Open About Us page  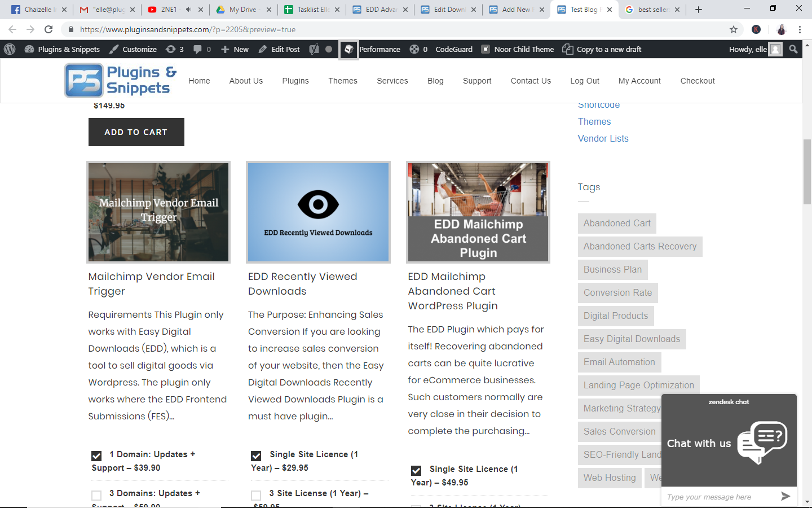point(246,81)
